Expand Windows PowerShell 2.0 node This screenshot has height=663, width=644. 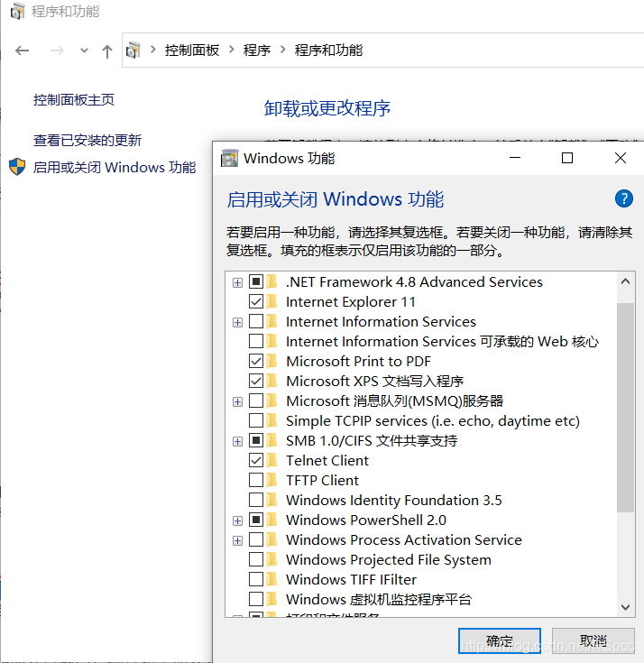point(237,520)
